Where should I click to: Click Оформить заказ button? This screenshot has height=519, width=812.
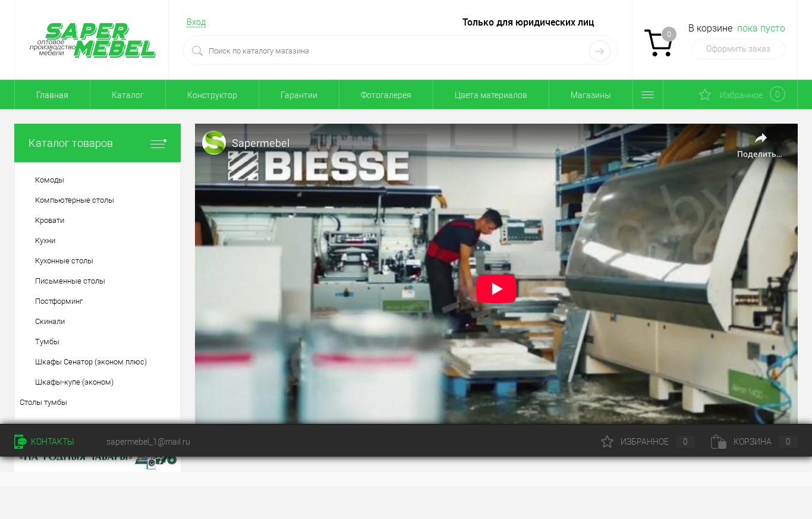click(x=738, y=49)
